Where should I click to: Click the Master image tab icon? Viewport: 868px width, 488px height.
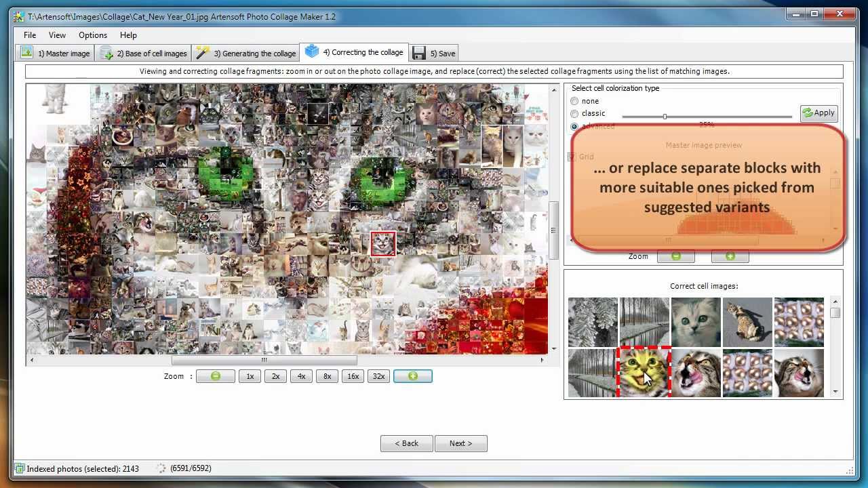26,52
